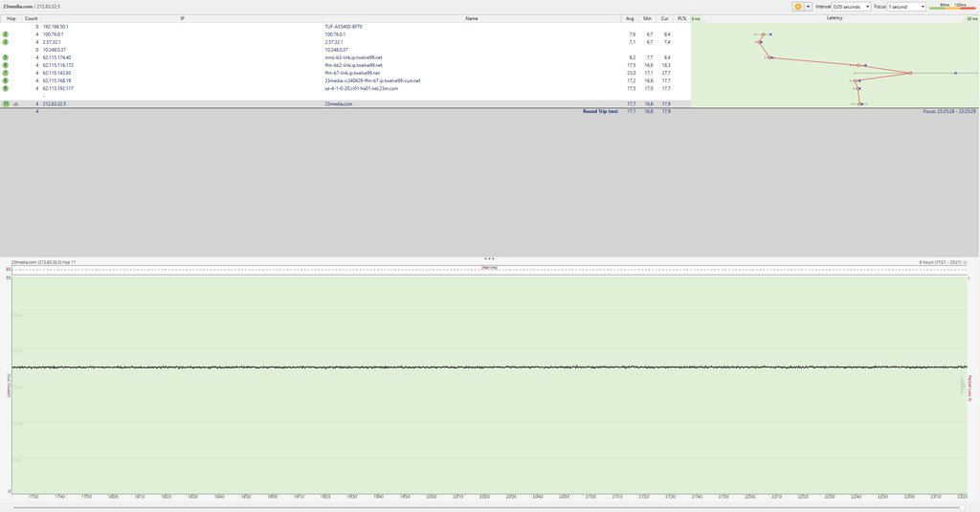Click the 23media twelve99-cust.net hostname
The image size is (980, 512).
372,80
